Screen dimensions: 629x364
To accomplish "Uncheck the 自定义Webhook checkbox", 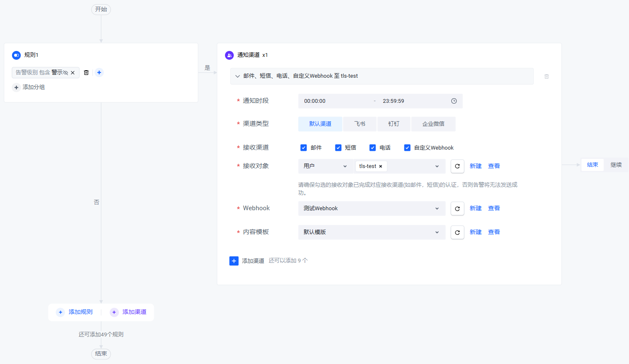I will click(407, 148).
